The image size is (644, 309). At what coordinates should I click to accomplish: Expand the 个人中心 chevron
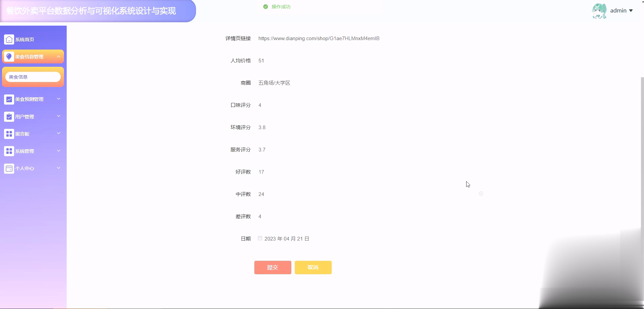coord(59,168)
